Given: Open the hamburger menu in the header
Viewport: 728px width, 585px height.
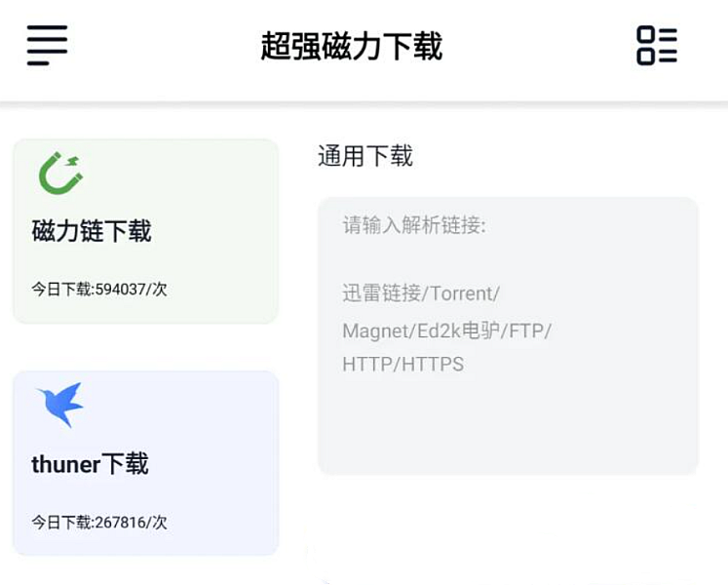Looking at the screenshot, I should pos(47,45).
